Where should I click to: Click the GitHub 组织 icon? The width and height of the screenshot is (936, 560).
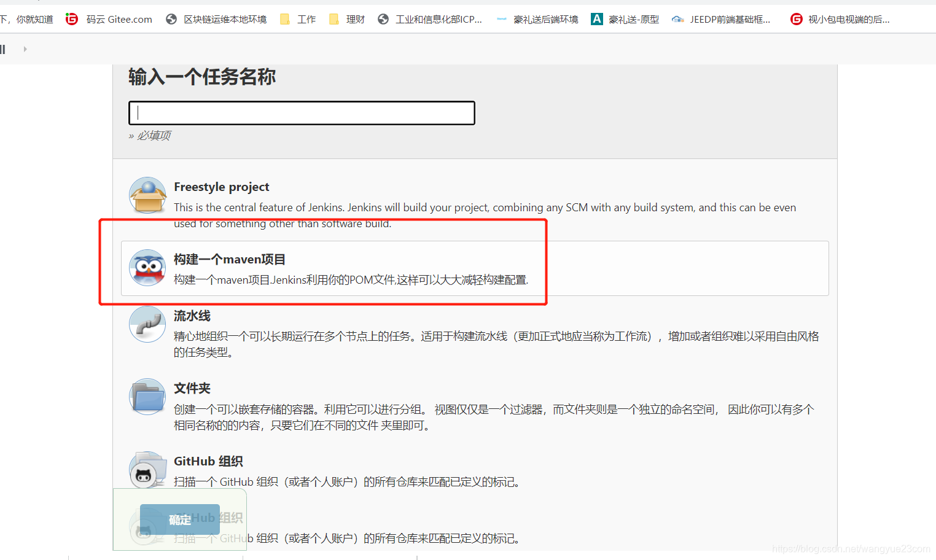click(x=147, y=470)
